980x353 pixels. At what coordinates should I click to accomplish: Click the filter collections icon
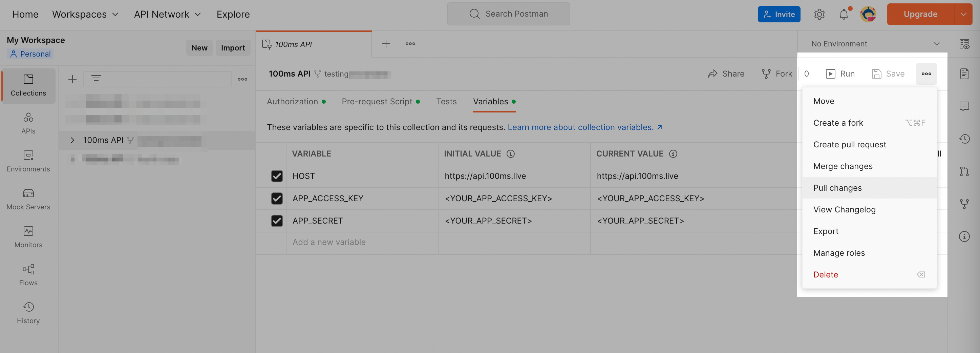[96, 79]
